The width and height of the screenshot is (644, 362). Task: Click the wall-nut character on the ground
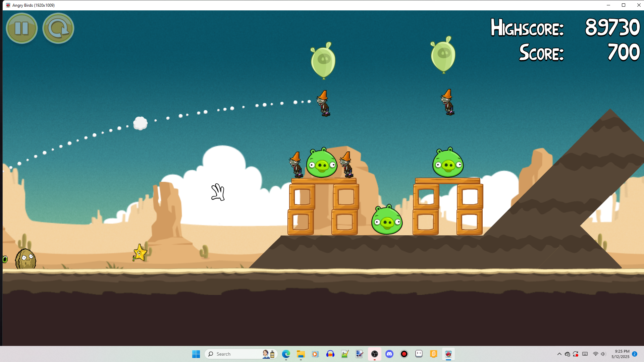coord(25,258)
